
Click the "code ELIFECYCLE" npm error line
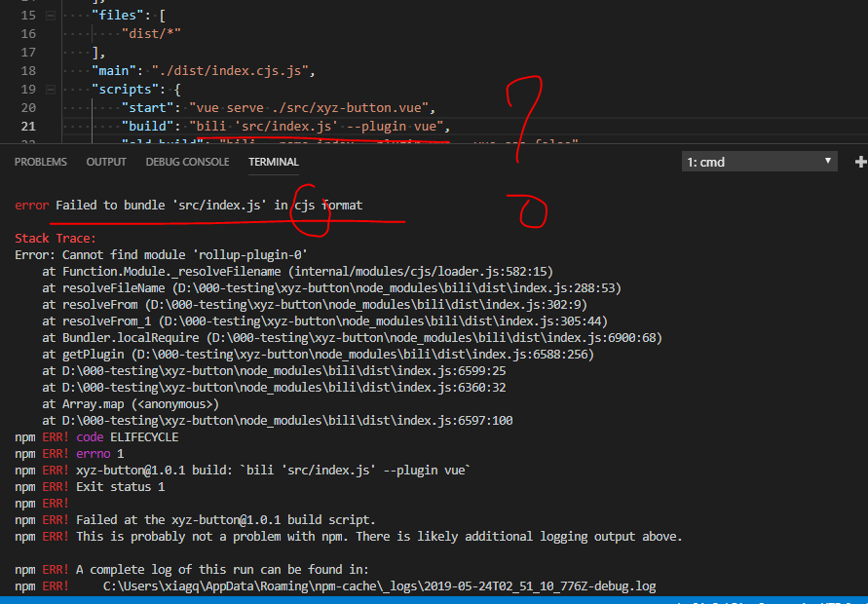coord(96,437)
